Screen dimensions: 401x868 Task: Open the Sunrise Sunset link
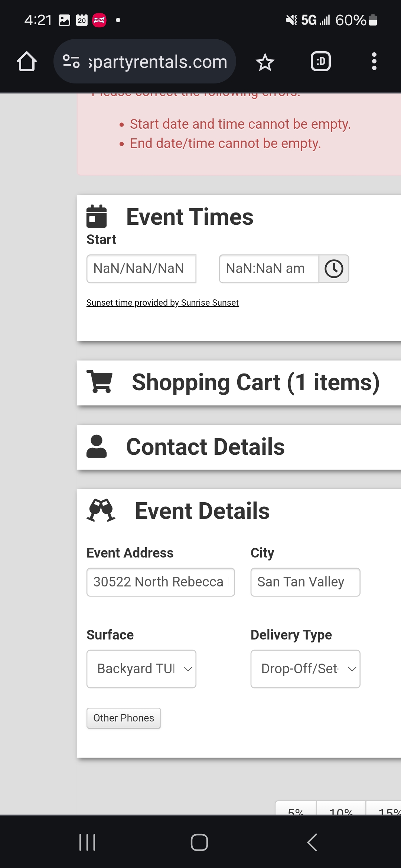162,303
